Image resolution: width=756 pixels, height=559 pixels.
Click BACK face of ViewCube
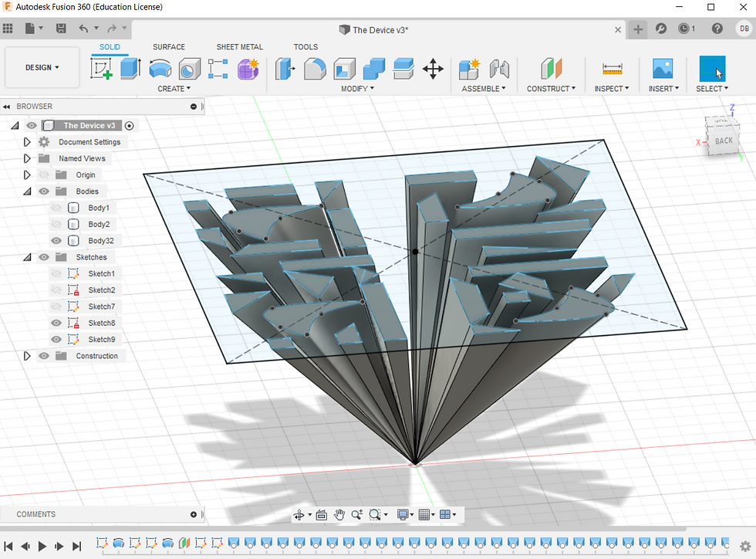tap(724, 141)
